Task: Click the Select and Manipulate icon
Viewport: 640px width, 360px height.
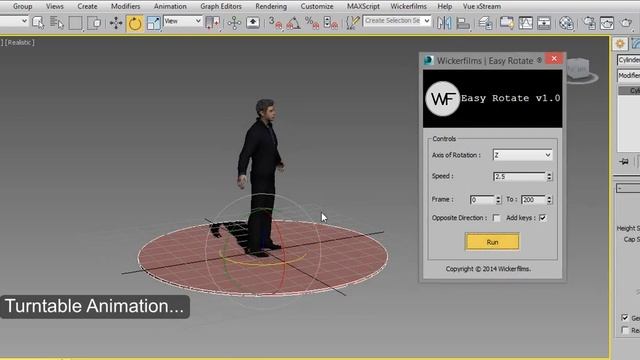Action: pos(234,23)
